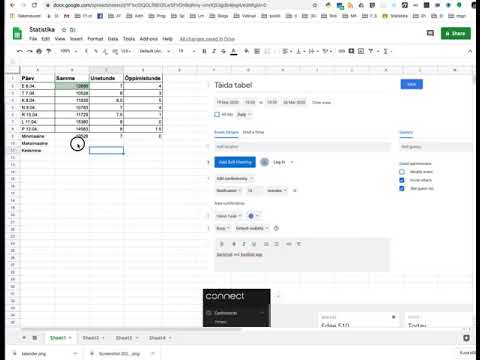480x360 pixels.
Task: Open the text color underlined A
Action: tap(234, 51)
